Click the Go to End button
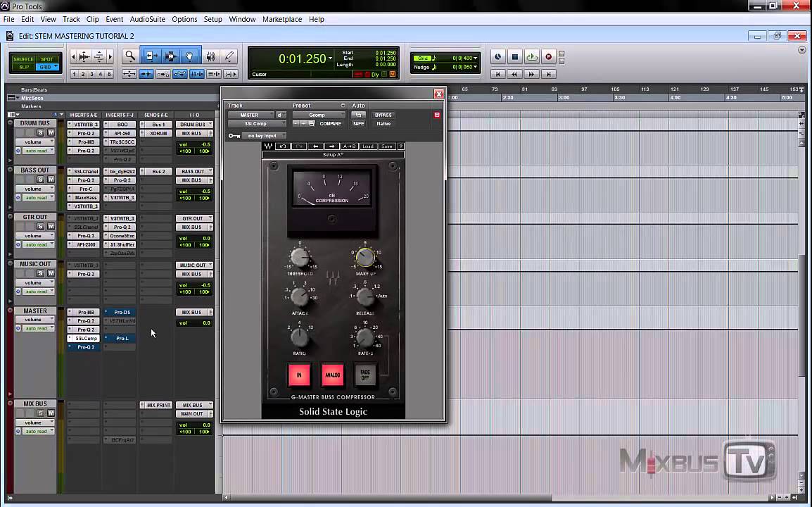 pyautogui.click(x=548, y=74)
